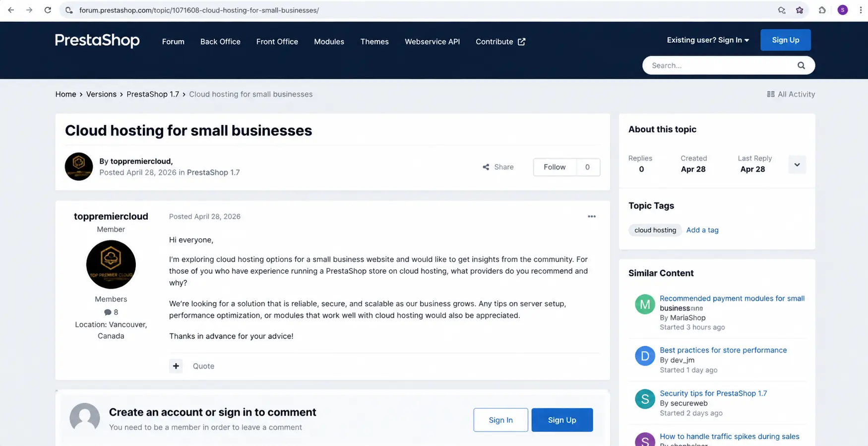Click the guest avatar in comment box
The height and width of the screenshot is (446, 868).
click(85, 418)
